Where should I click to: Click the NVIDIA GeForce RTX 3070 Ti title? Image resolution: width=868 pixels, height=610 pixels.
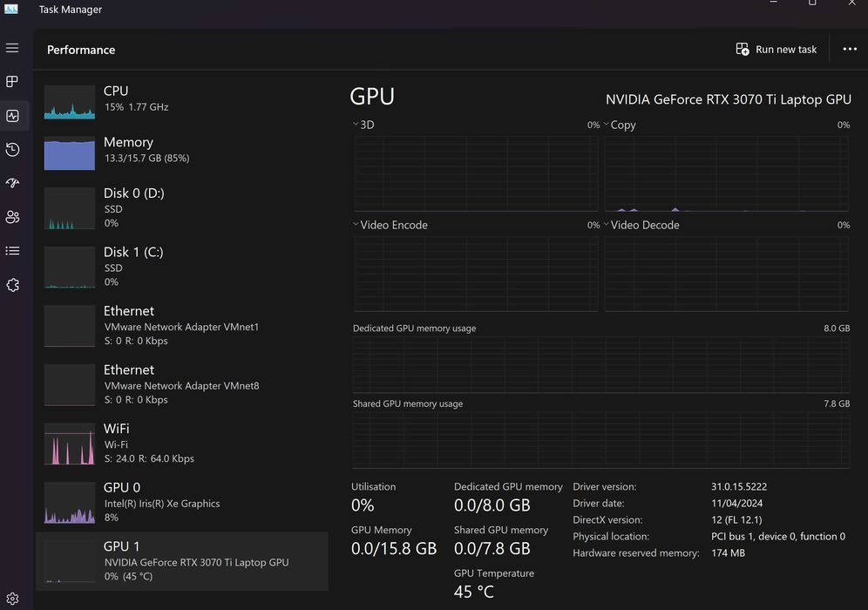[728, 99]
